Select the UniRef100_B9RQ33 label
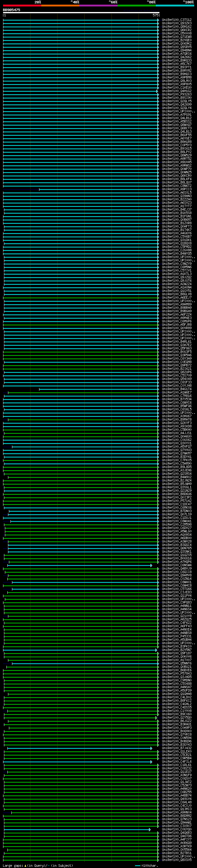This screenshot has width=197, height=868. click(x=177, y=61)
